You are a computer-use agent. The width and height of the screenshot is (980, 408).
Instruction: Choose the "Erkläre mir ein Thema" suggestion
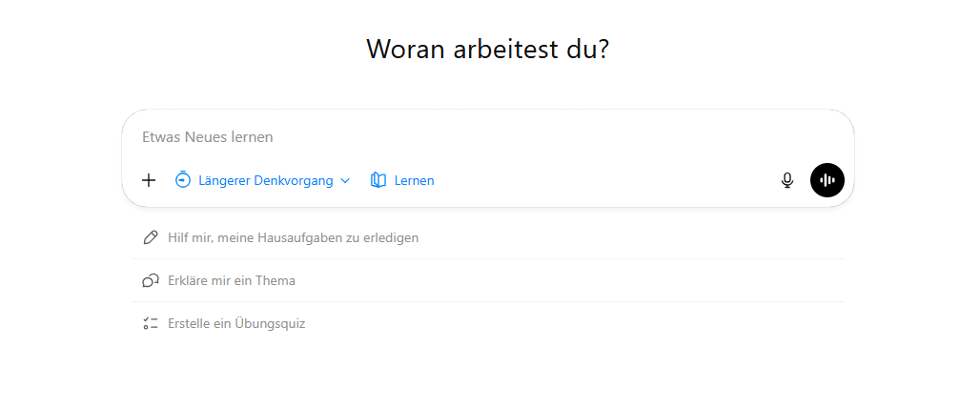pyautogui.click(x=231, y=280)
